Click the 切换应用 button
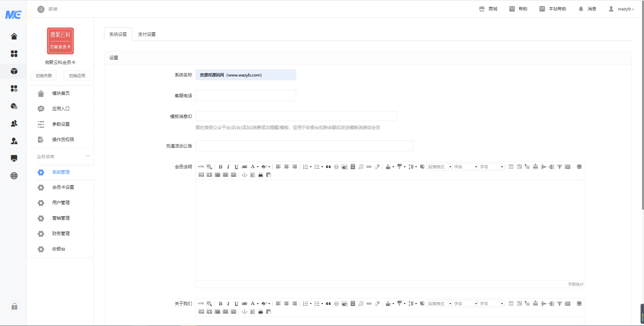Viewport: 644px width, 326px height. (x=77, y=75)
